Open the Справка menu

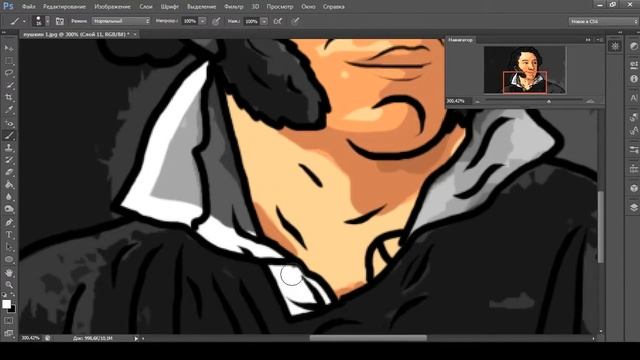click(x=333, y=7)
